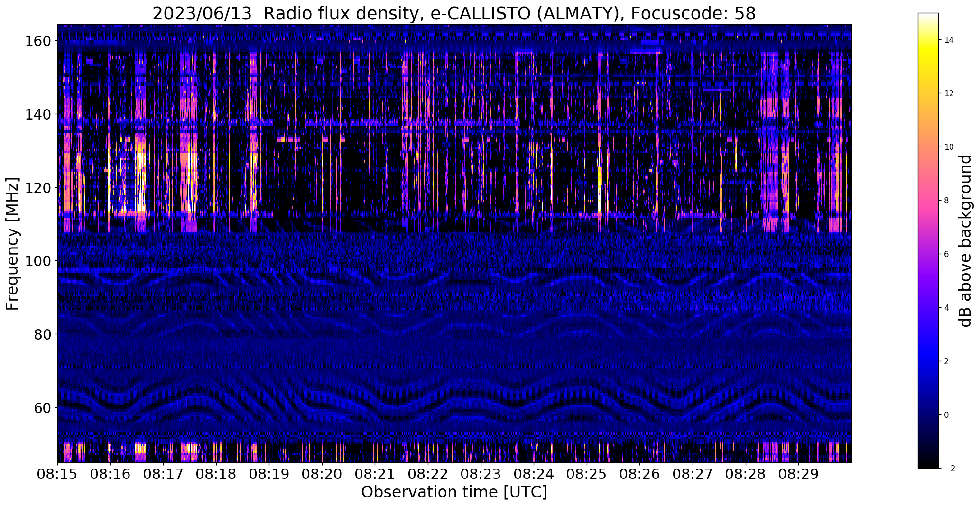Click the 60 frequency tick label
Viewport: 980px width, 506px height.
(x=43, y=407)
